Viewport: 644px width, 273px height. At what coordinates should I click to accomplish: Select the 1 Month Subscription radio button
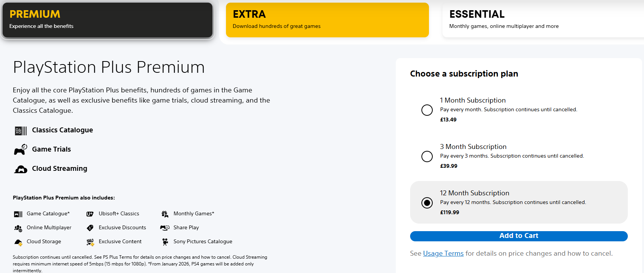(x=427, y=110)
